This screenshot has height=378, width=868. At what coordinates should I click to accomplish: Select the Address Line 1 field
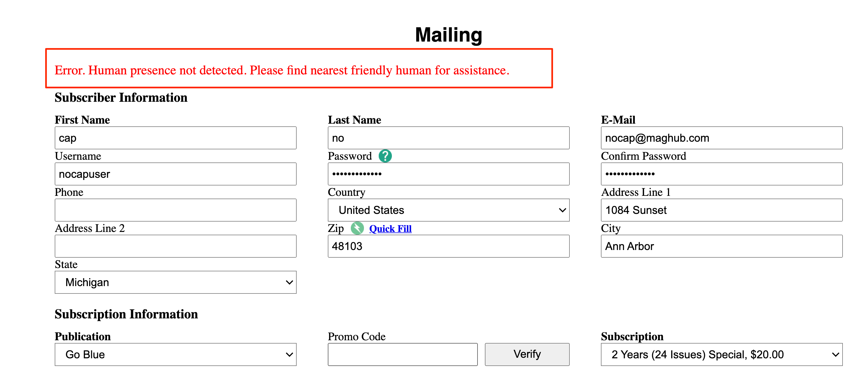721,210
